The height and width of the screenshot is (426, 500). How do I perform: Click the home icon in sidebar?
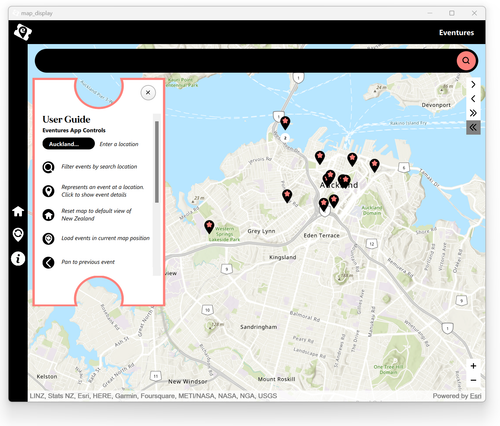point(18,211)
